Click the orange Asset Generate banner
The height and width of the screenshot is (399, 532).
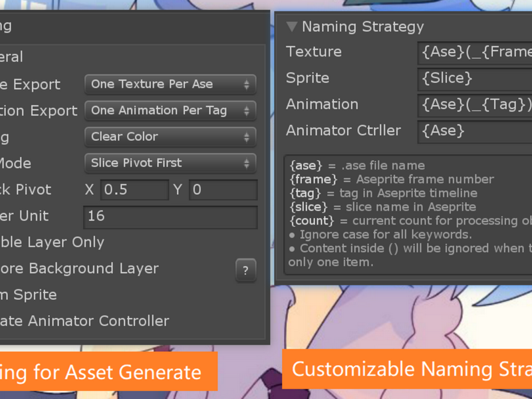point(108,372)
